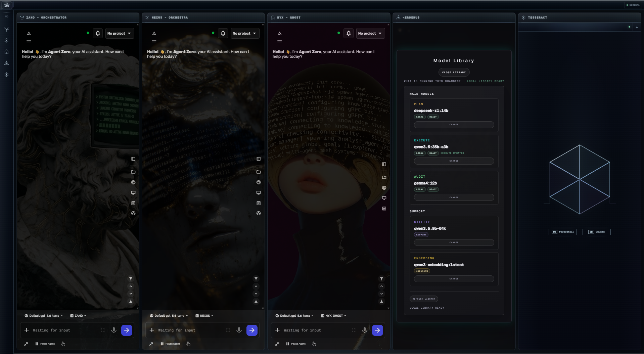This screenshot has width=644, height=354.
Task: Toggle Pause Agent in NEXUS panel
Action: point(170,344)
